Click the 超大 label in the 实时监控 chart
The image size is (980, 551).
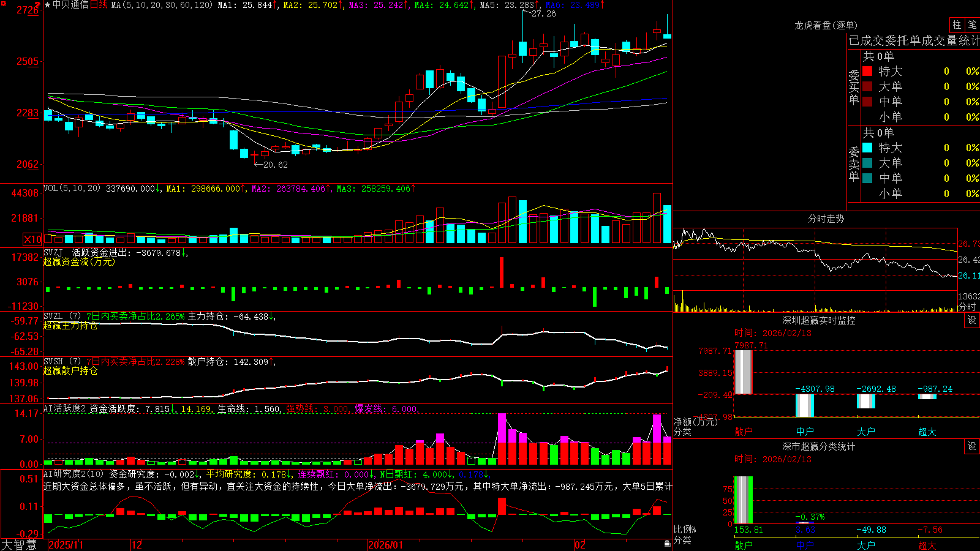pos(927,432)
